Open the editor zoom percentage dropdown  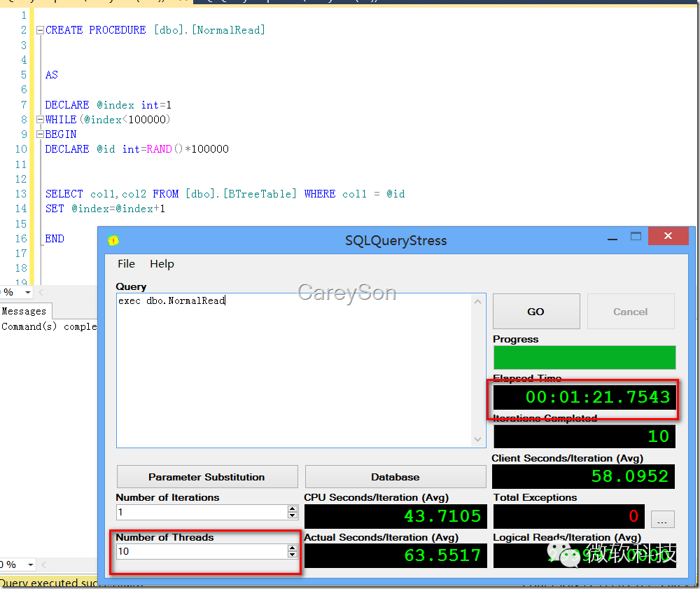tap(27, 292)
